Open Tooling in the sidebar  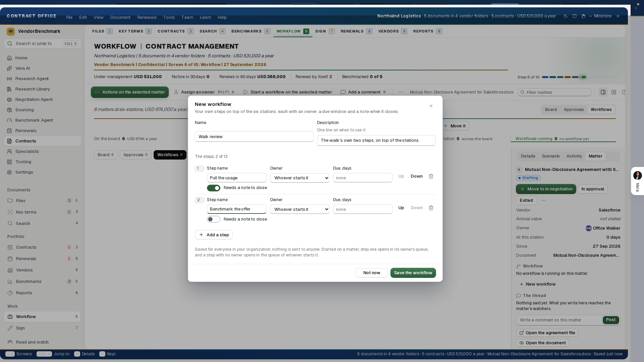coord(42,162)
